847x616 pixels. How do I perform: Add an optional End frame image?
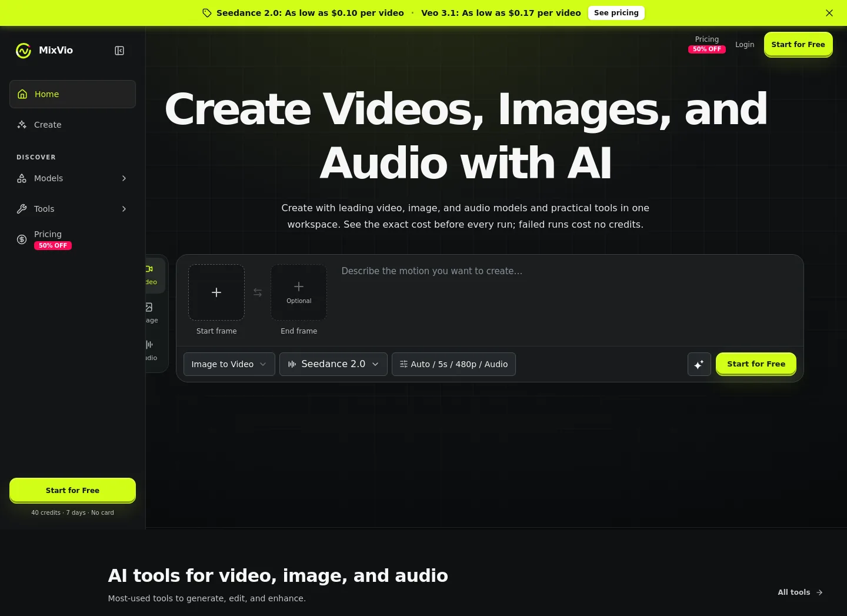[299, 292]
